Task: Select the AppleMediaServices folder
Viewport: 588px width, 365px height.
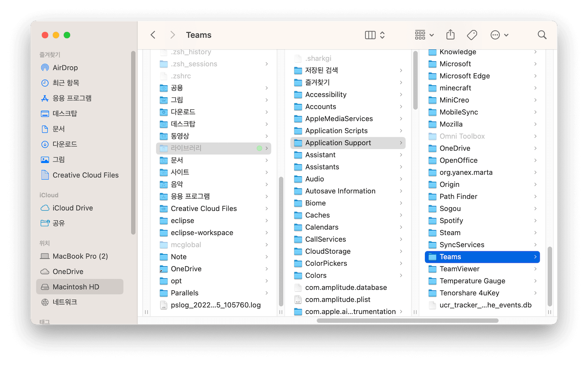Action: click(348, 119)
